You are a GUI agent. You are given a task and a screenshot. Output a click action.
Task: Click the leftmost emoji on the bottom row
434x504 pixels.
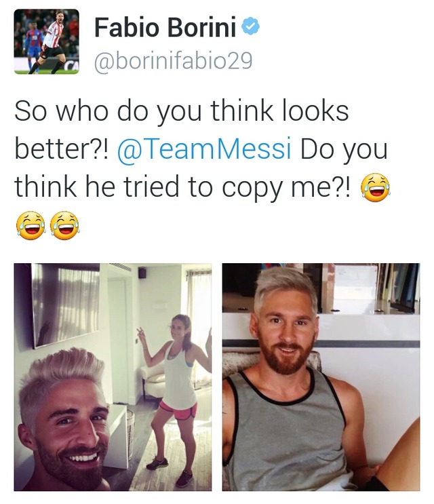point(31,225)
